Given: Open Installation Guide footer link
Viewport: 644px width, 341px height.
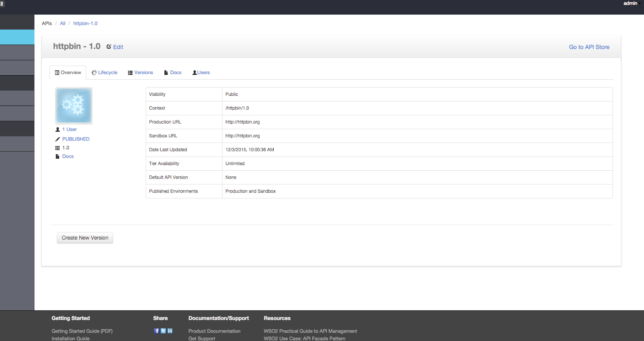Looking at the screenshot, I should (x=70, y=338).
